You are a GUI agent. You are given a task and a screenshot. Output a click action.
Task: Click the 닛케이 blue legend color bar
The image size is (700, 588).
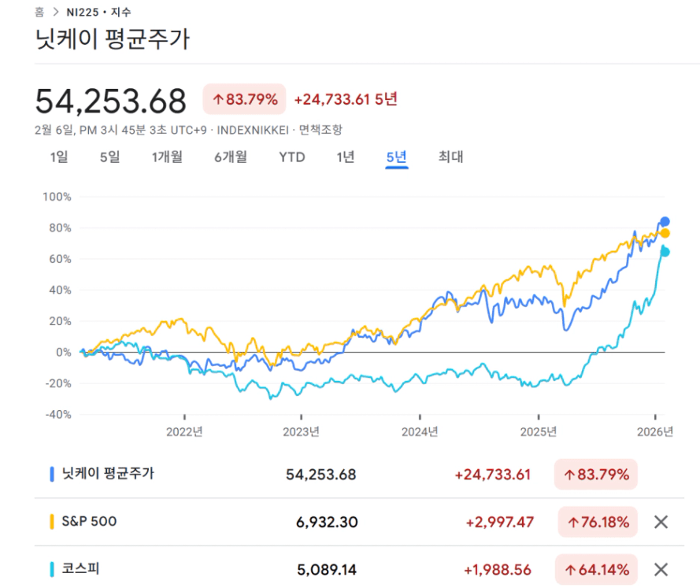click(x=52, y=475)
